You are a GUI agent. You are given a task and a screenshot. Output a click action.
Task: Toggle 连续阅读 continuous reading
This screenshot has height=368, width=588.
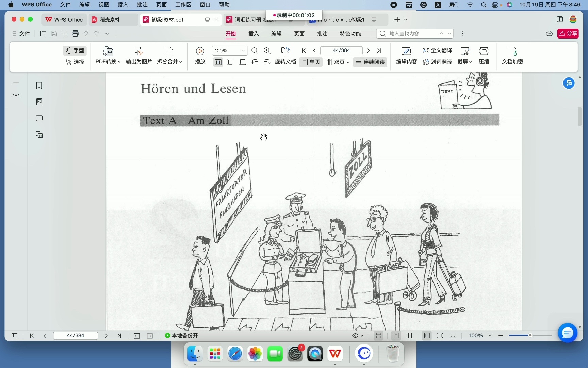370,62
